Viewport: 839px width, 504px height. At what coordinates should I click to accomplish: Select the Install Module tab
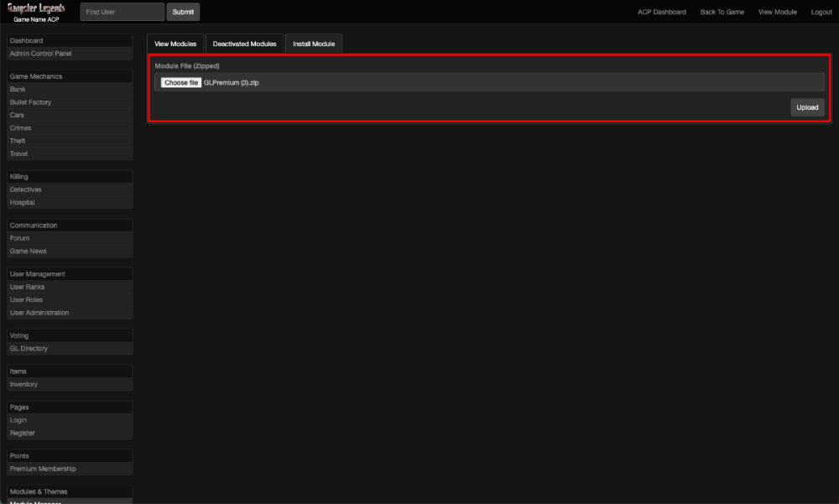[313, 44]
